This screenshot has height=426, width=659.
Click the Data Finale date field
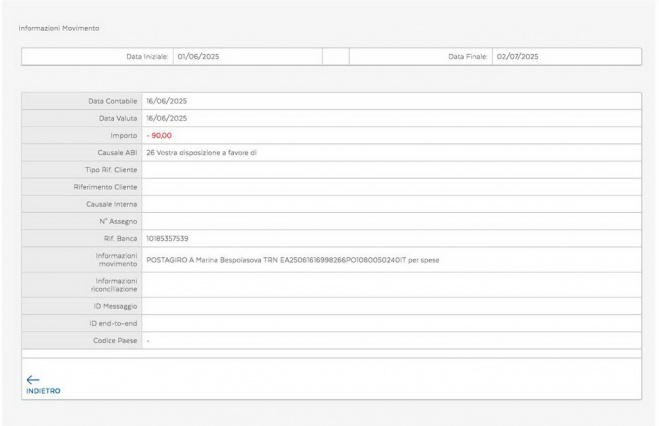(565, 57)
